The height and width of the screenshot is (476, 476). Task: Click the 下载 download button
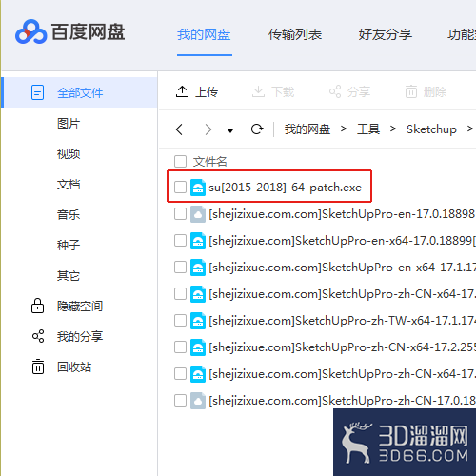pos(273,92)
